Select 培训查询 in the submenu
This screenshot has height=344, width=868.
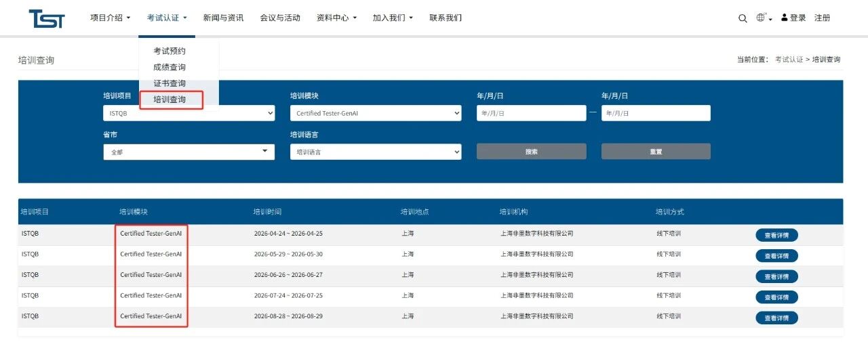(170, 100)
